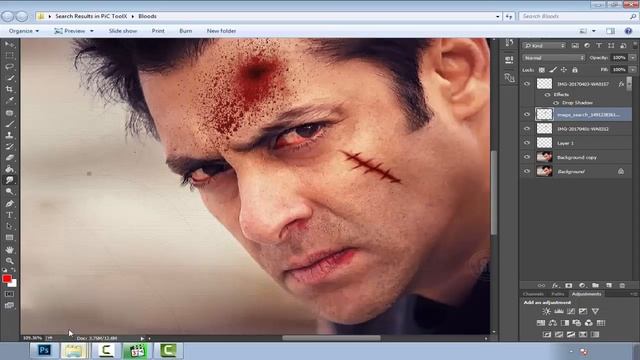This screenshot has height=360, width=640.
Task: Add layer mask button
Action: (569, 285)
